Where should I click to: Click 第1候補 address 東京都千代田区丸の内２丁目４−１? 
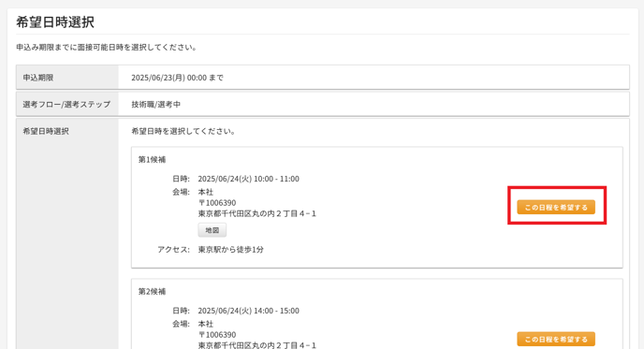pyautogui.click(x=257, y=213)
